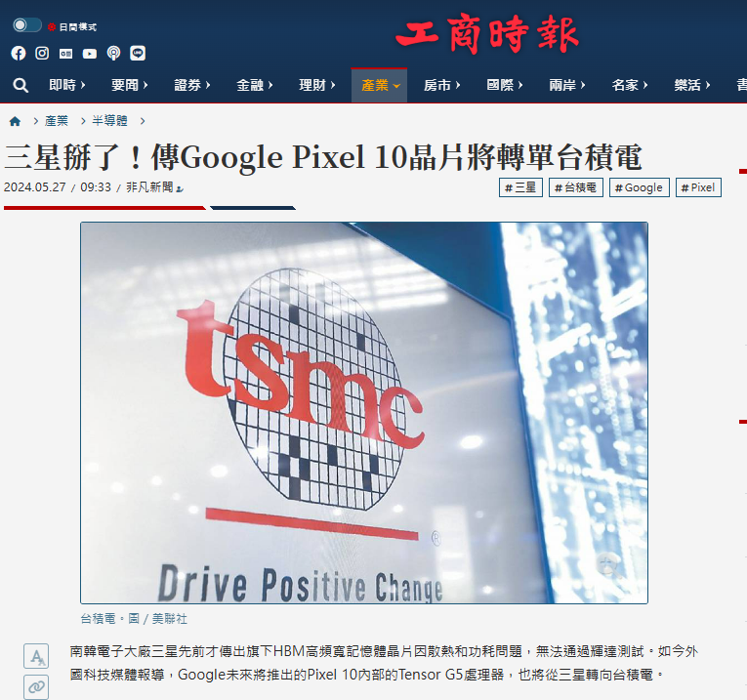The width and height of the screenshot is (747, 700).
Task: Click the 半導體 breadcrumb link
Action: pos(109,121)
